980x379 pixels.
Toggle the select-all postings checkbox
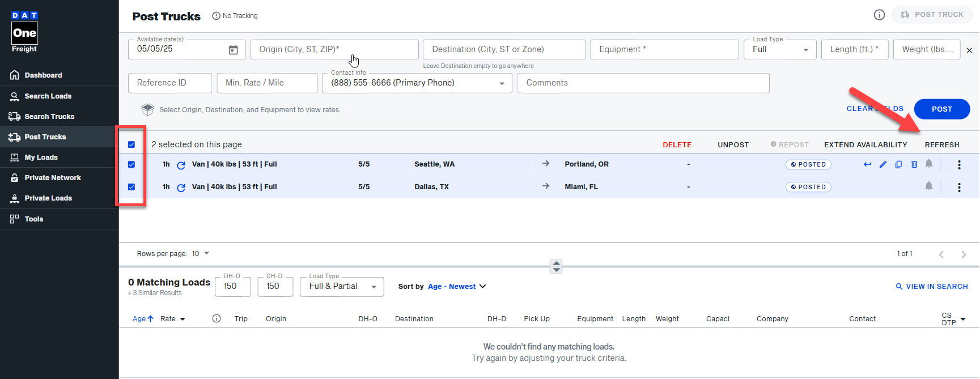coord(131,144)
